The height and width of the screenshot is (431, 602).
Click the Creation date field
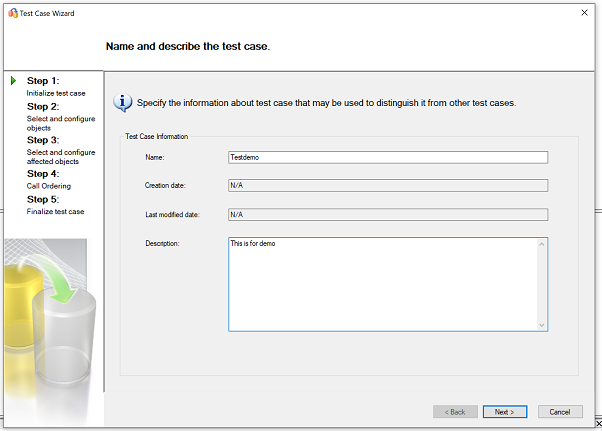pyautogui.click(x=388, y=185)
